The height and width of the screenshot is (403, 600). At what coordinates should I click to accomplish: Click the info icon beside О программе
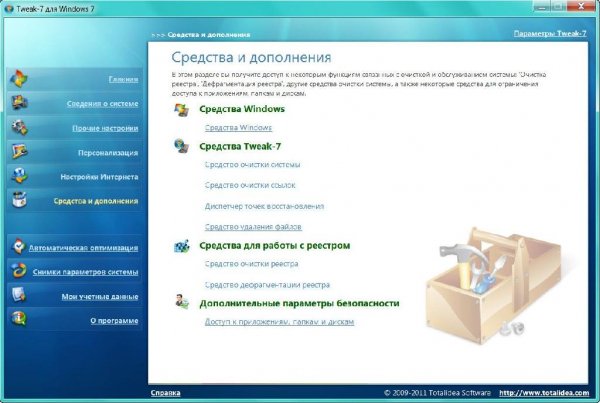tap(18, 319)
